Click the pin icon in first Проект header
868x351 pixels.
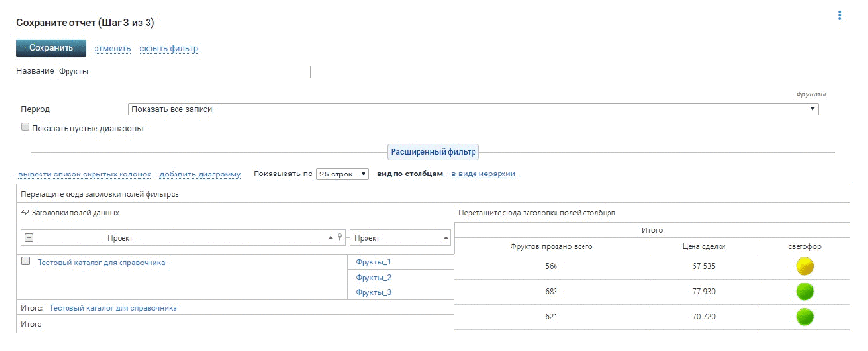pos(339,238)
